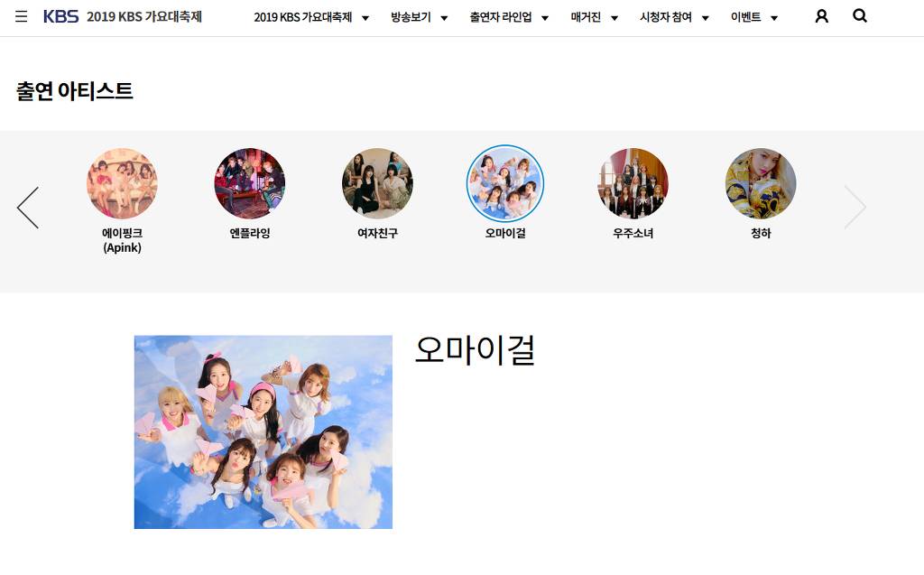Go to next artists with right arrow
Viewport: 924px width, 575px height.
coord(855,207)
